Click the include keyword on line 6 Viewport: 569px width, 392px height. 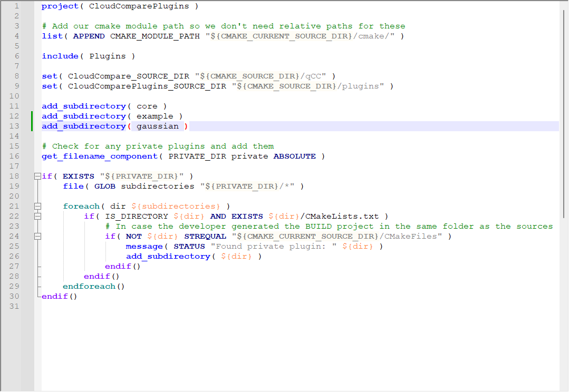click(x=60, y=56)
